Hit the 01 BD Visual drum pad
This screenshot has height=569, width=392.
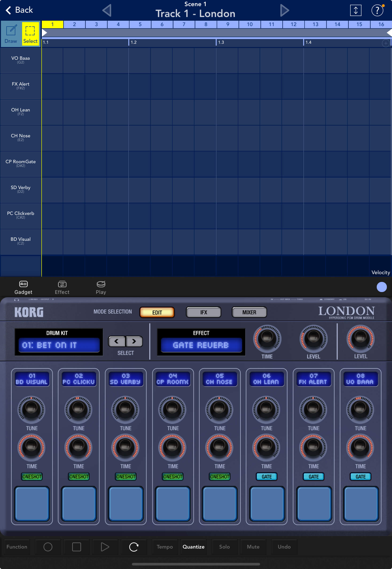pos(32,504)
